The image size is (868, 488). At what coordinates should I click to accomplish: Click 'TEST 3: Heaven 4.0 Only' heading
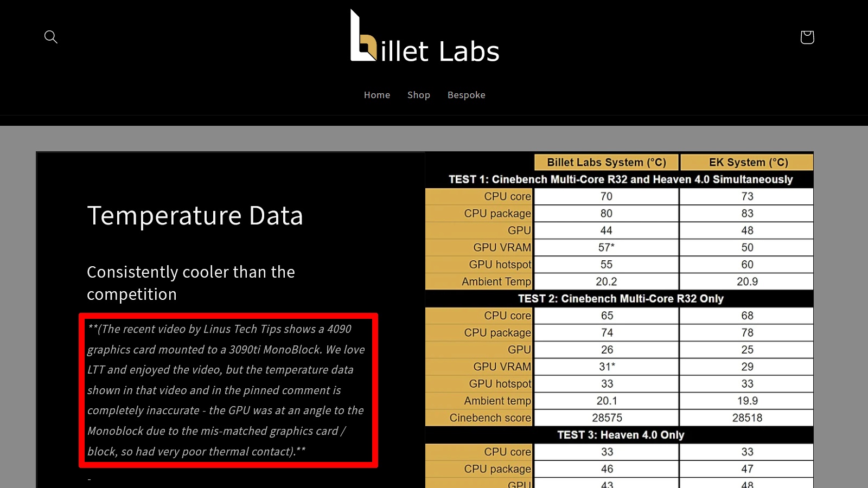pos(621,435)
